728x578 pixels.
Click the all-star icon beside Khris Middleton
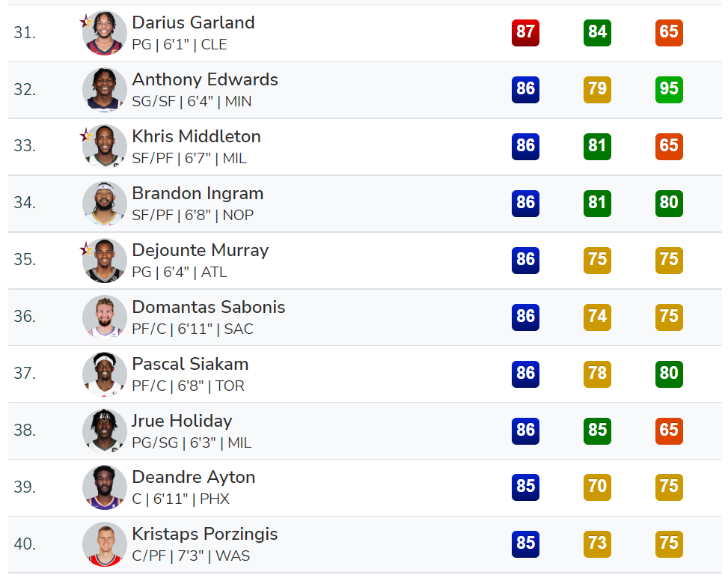click(86, 136)
